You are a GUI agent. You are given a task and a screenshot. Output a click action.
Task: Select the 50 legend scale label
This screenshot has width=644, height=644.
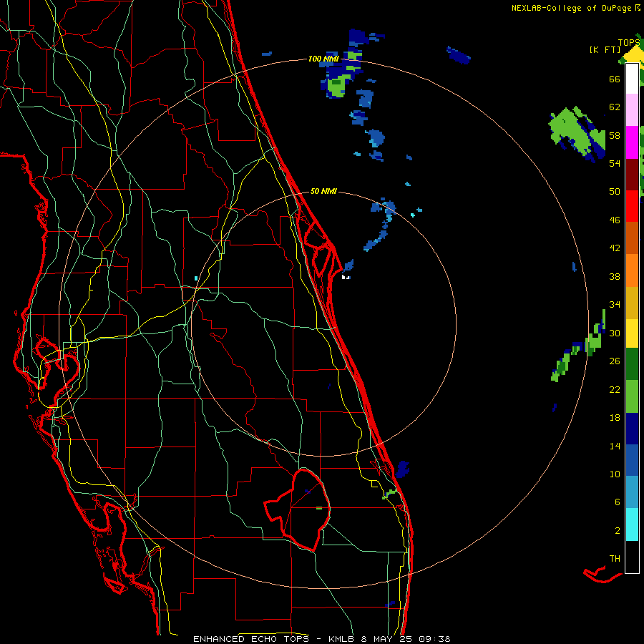pyautogui.click(x=615, y=191)
